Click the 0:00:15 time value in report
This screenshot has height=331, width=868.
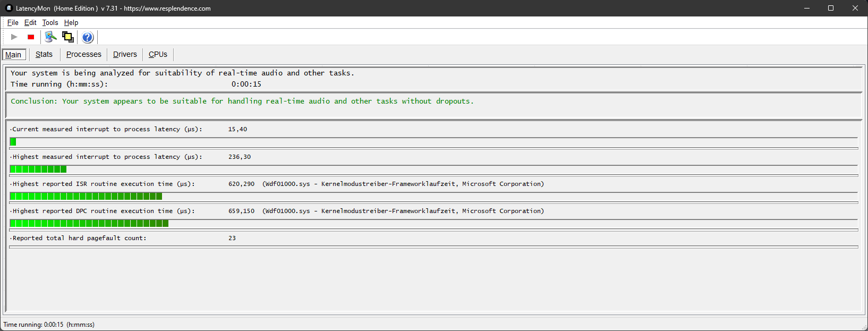pos(246,84)
